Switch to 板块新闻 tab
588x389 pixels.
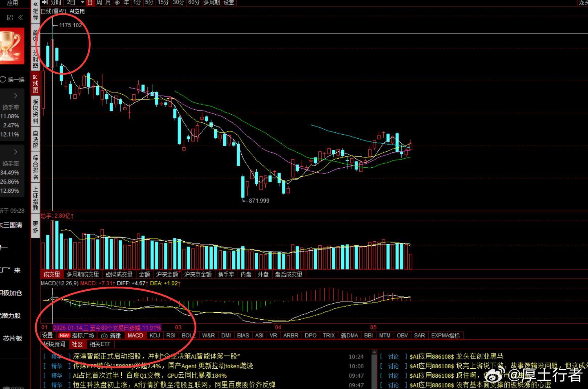[x=54, y=344]
